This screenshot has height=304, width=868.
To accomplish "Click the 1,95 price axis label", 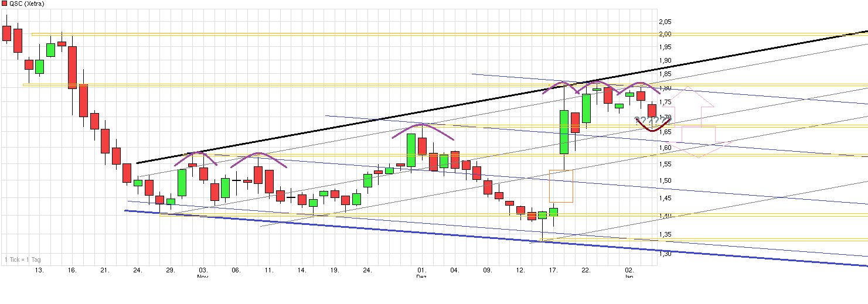I will 666,47.
